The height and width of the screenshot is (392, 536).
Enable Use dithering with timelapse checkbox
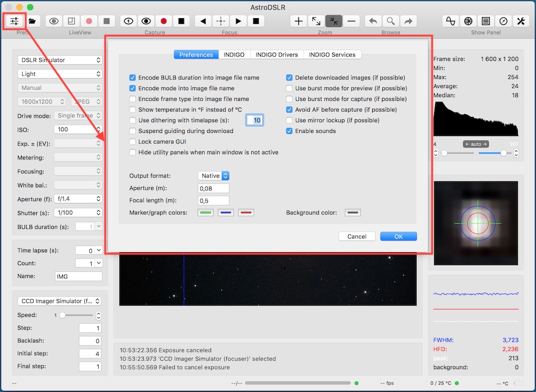point(133,121)
